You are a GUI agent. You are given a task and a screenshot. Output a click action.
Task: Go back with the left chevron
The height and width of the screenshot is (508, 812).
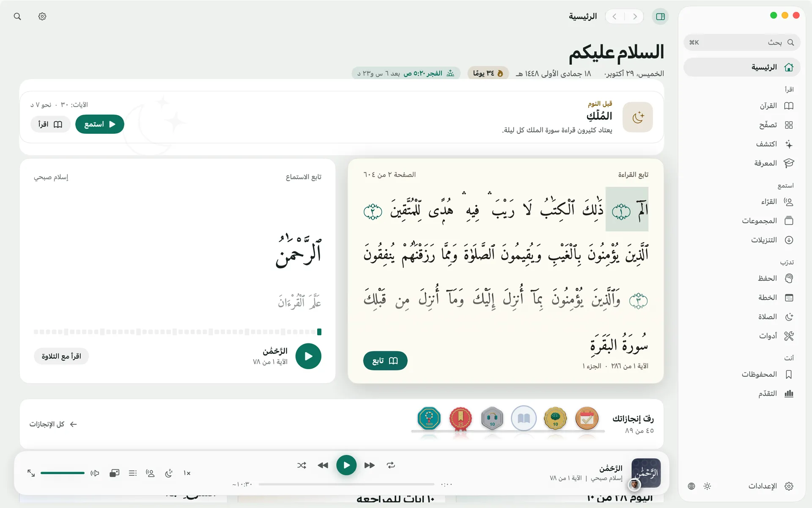pos(614,17)
